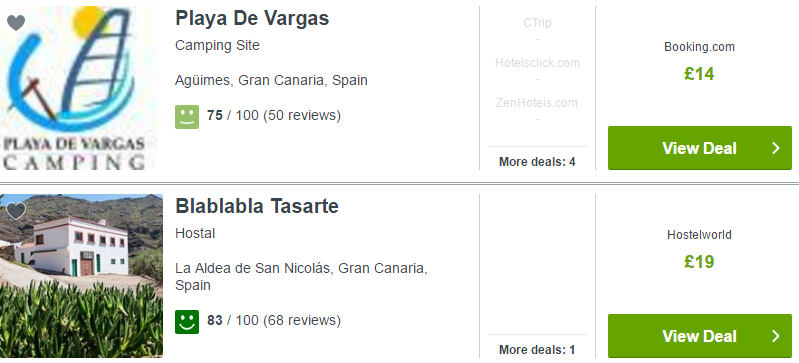The image size is (799, 363).
Task: Select the CTrip deal option
Action: tap(537, 23)
